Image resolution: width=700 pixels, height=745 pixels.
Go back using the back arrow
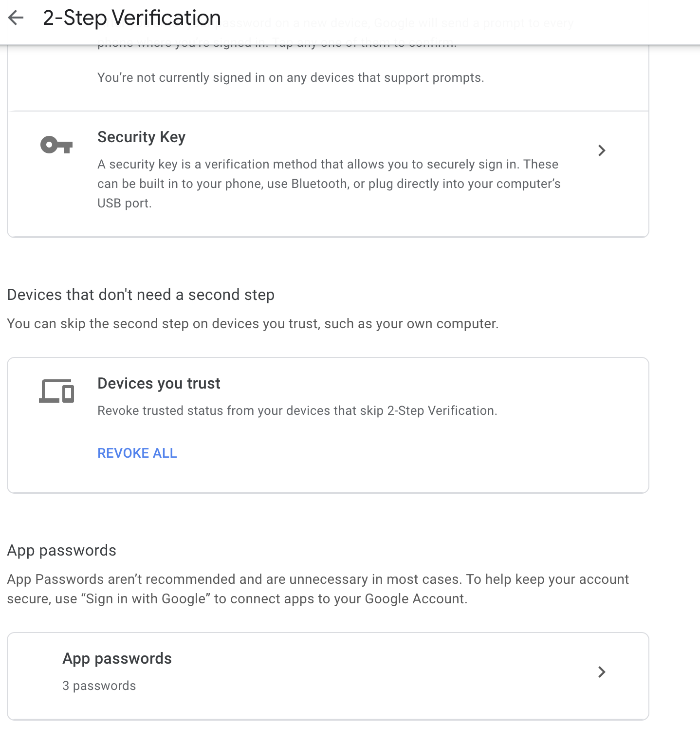point(16,19)
